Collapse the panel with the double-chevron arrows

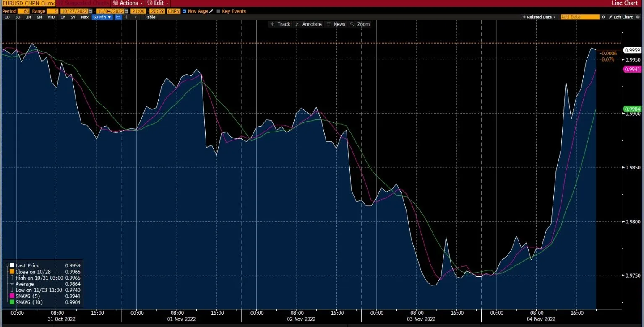tap(604, 17)
